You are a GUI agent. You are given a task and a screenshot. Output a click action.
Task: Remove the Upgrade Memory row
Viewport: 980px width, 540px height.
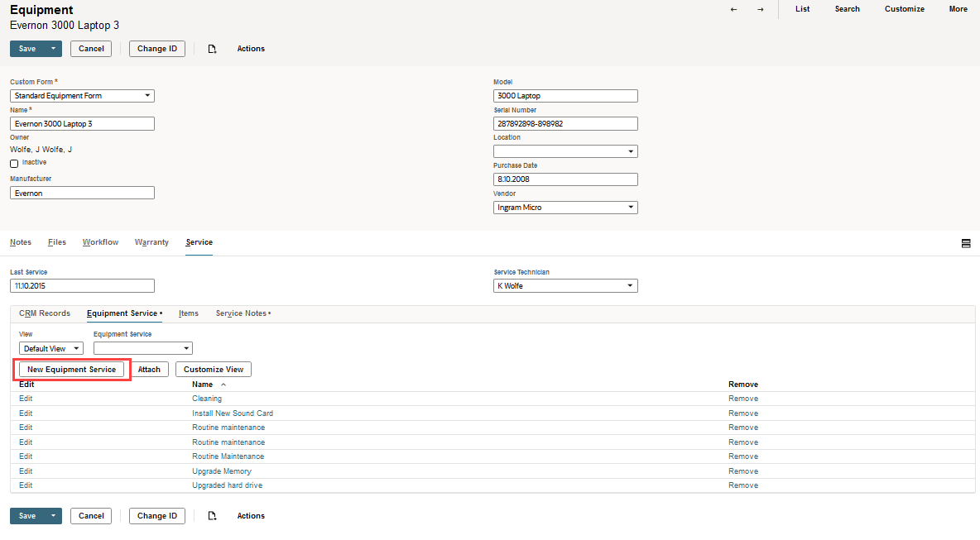[743, 471]
